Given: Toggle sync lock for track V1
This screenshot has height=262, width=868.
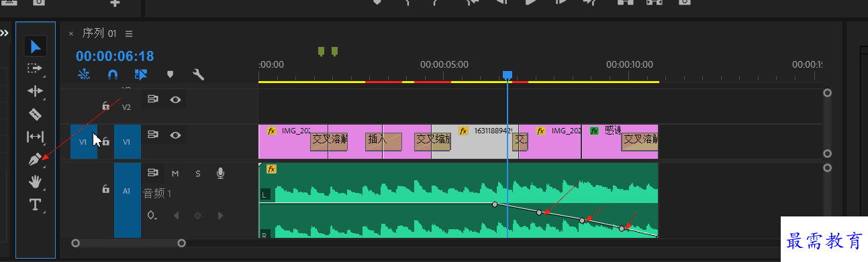Looking at the screenshot, I should [x=153, y=135].
